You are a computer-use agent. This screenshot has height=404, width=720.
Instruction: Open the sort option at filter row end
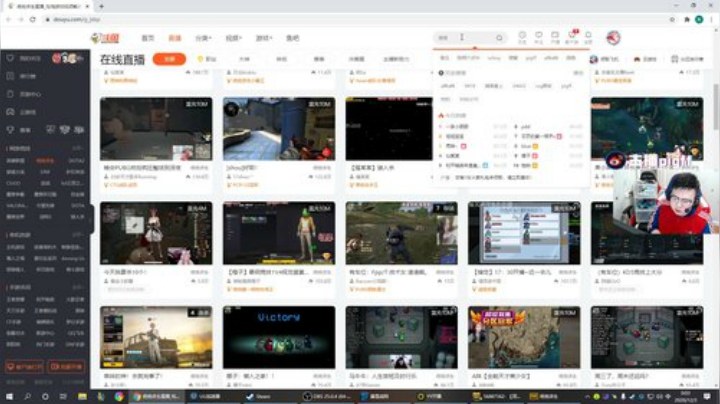coord(687,59)
